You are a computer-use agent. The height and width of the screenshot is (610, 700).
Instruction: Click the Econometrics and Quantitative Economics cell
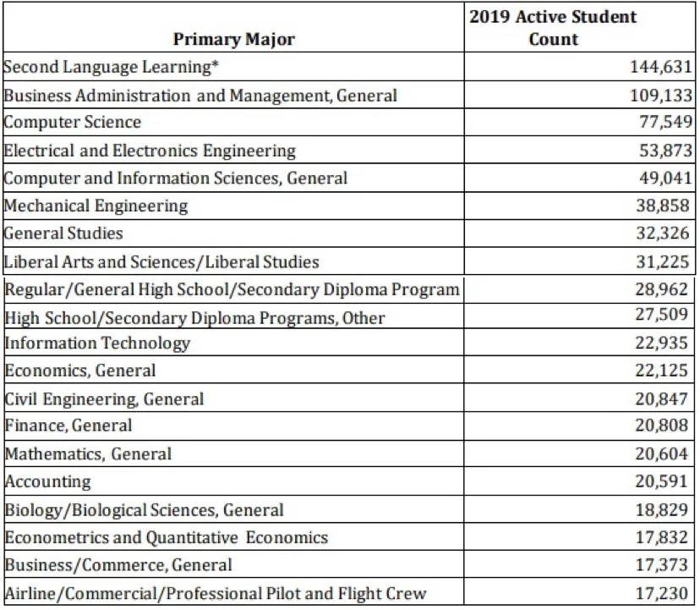tap(167, 537)
